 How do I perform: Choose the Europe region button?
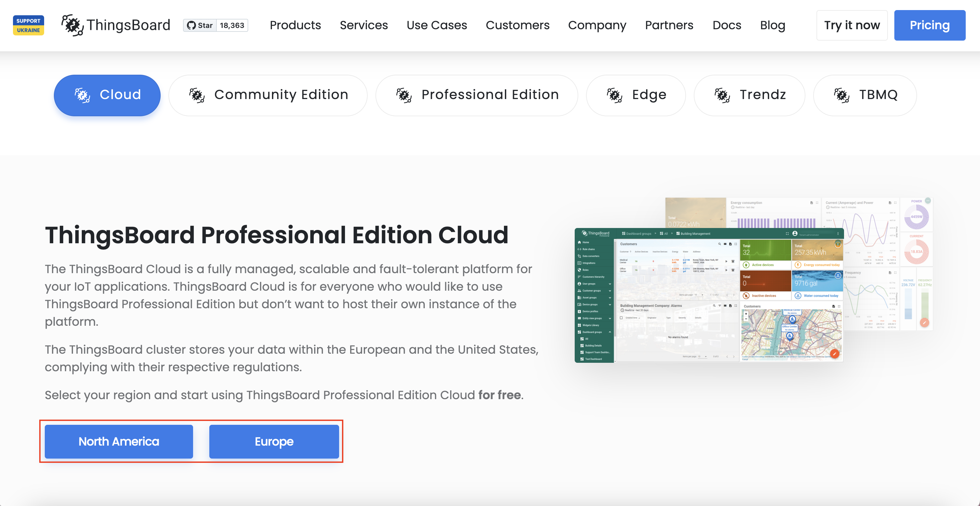[x=274, y=442]
